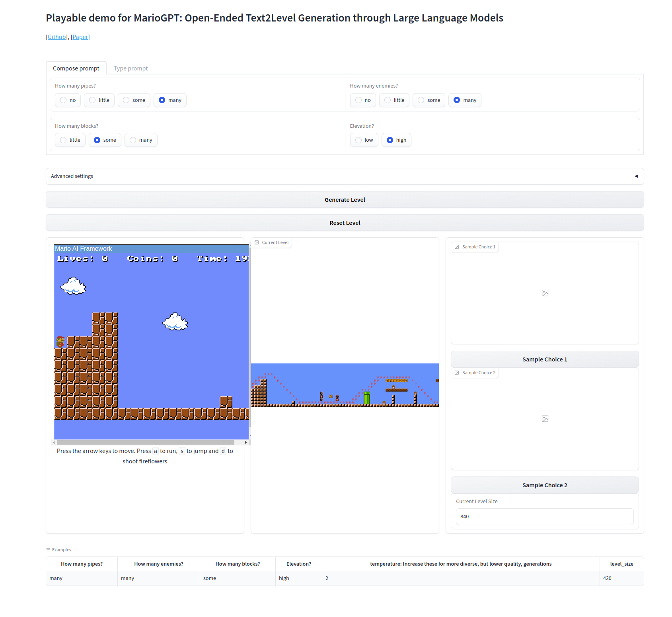
Task: Click the 'How many enemies?' examples column header
Action: [159, 564]
